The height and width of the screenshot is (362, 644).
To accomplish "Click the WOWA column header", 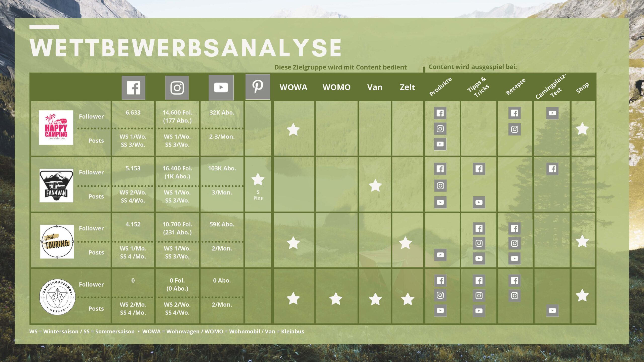I will [x=293, y=87].
